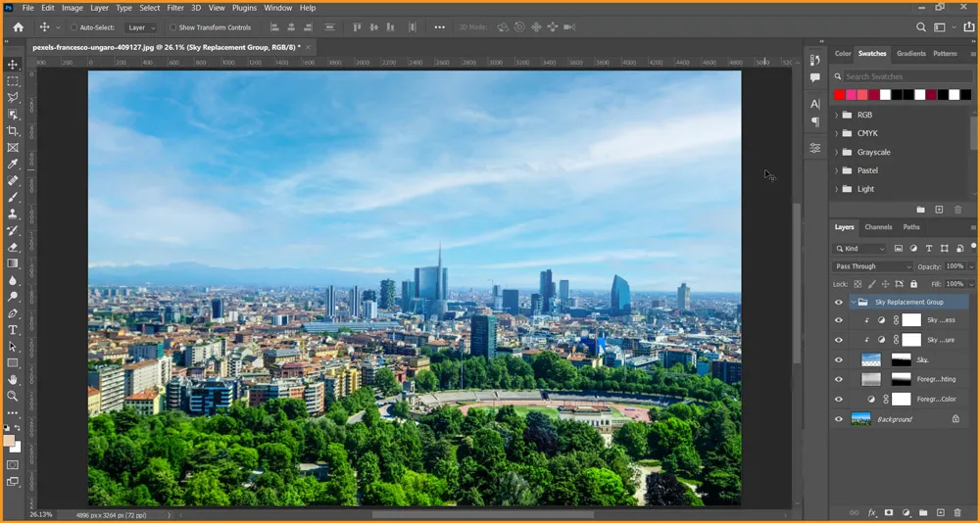
Task: Click the foreground color swatch
Action: coord(10,441)
